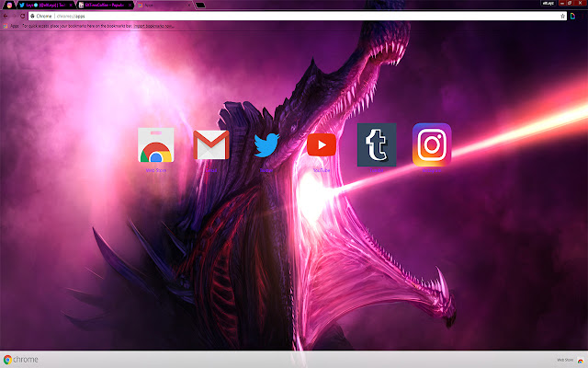Click the forward navigation arrow

click(15, 17)
